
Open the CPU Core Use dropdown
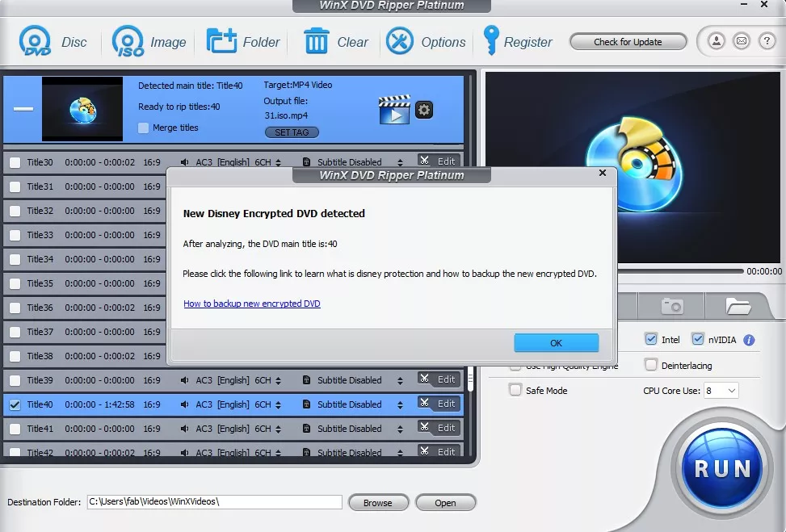[x=721, y=390]
